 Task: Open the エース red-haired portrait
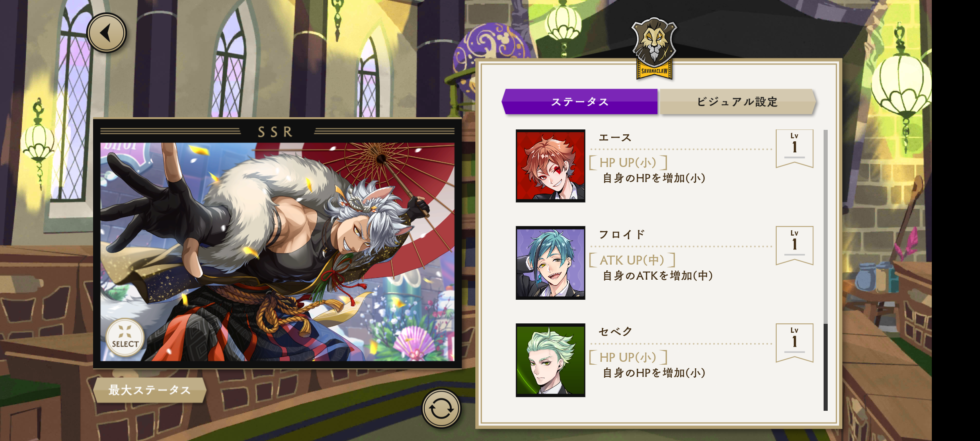[x=550, y=166]
